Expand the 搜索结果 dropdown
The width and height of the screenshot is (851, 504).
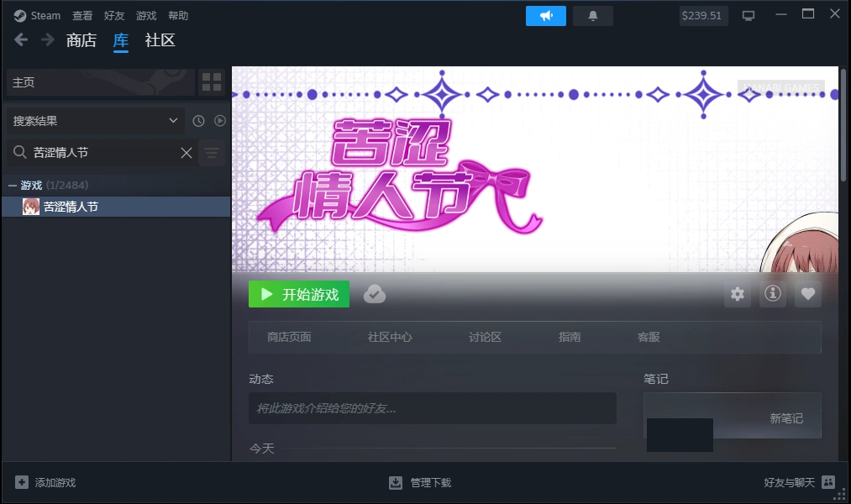point(96,120)
